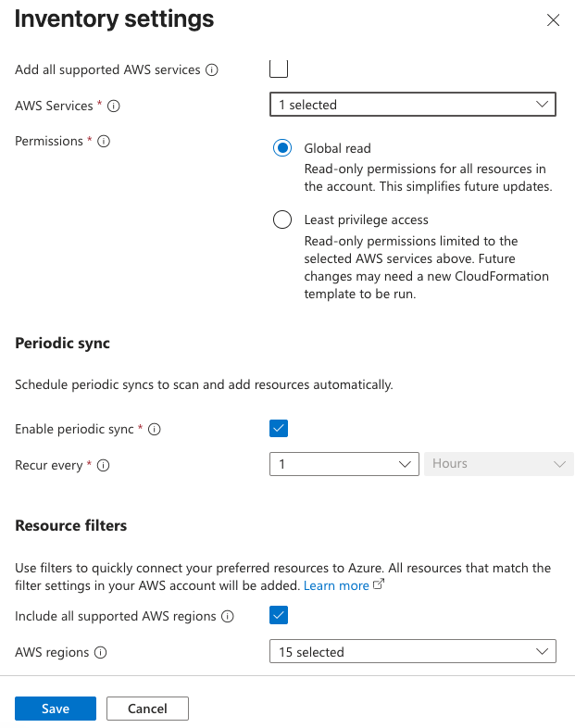575x728 pixels.
Task: Click info icon next to Add all supported AWS services
Action: (212, 69)
